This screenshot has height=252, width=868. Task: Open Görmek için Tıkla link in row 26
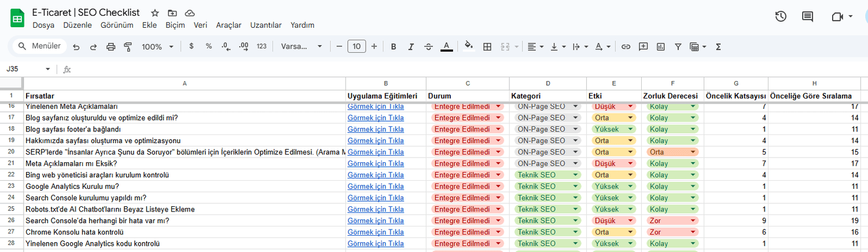click(x=376, y=221)
